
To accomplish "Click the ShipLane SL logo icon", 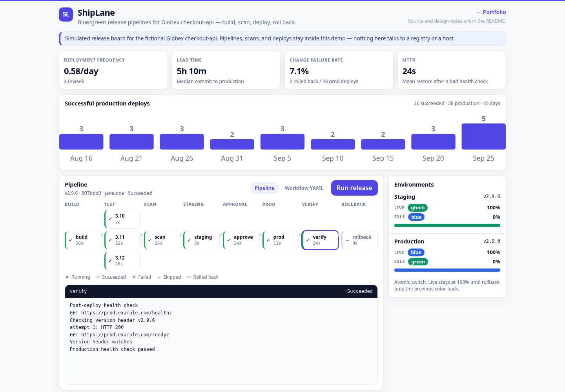I will tap(66, 15).
